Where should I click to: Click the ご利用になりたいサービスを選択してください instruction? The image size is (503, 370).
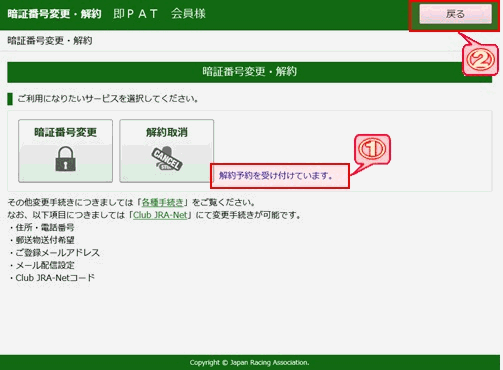point(108,99)
